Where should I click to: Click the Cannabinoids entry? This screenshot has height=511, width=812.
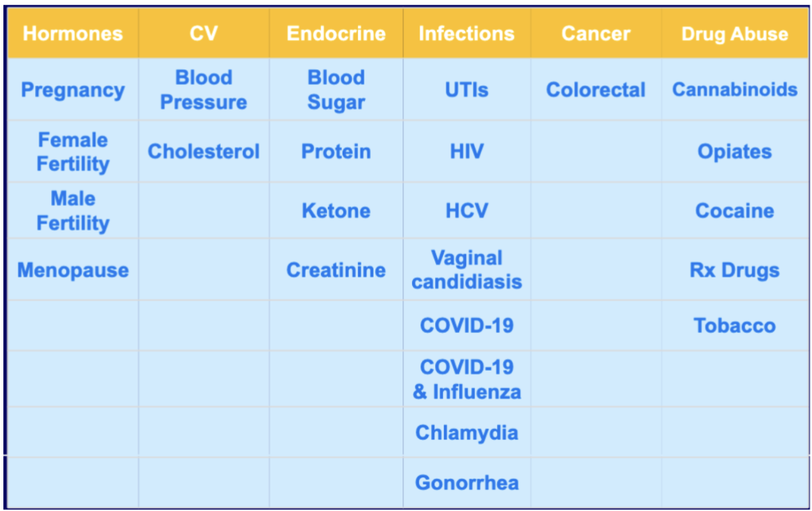coord(734,90)
